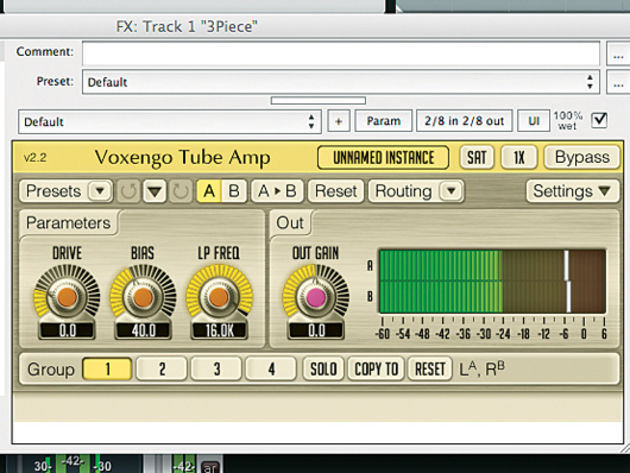Select channel Group 2

coord(162,369)
